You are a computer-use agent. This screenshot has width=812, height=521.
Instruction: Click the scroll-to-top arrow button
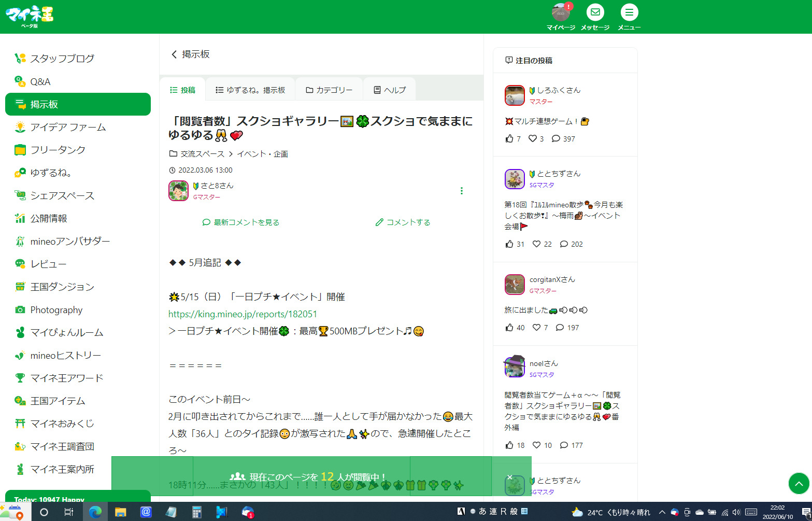(798, 484)
